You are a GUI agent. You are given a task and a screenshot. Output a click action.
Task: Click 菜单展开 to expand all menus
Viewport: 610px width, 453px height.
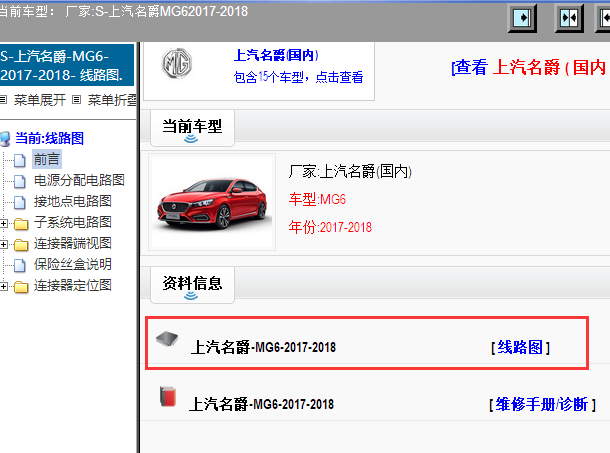click(x=40, y=100)
